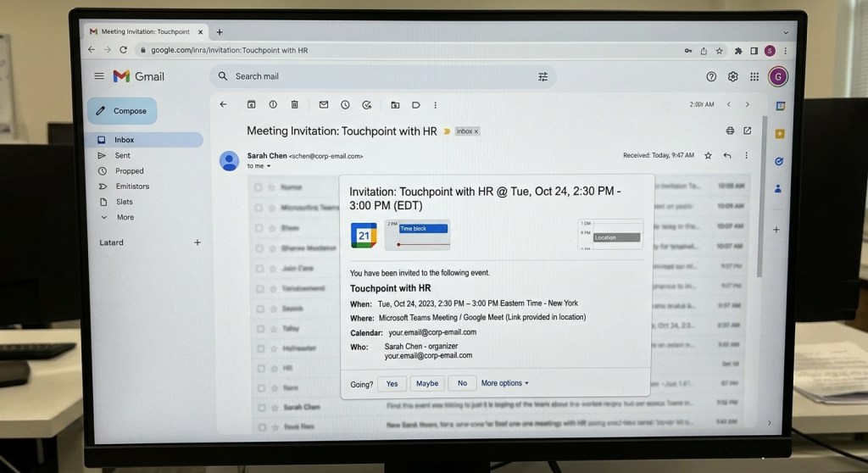The height and width of the screenshot is (473, 868).
Task: Respond Maybe to the invitation
Action: (427, 383)
